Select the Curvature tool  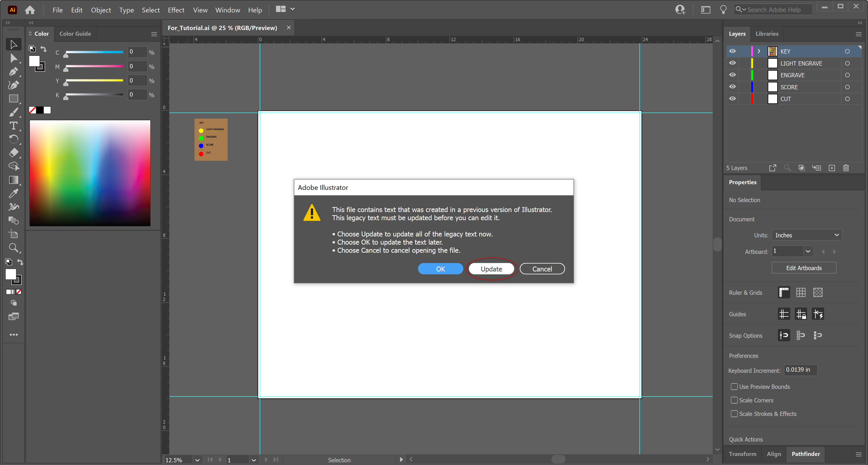[14, 85]
